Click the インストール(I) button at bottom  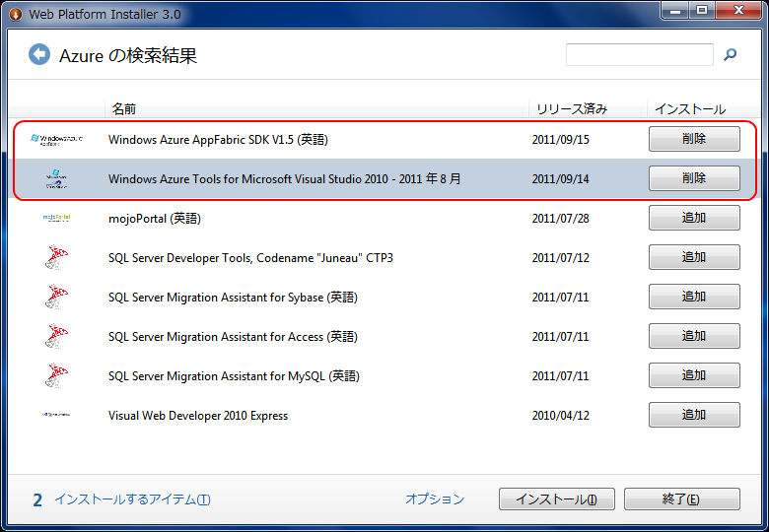click(557, 499)
